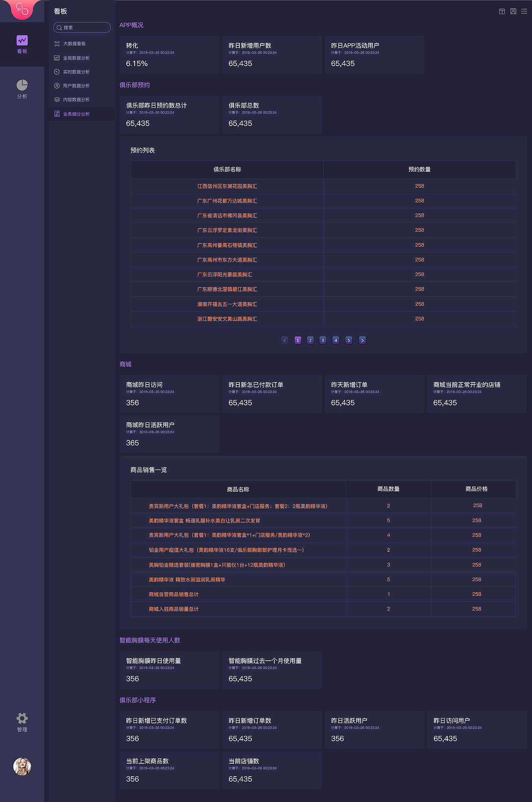Click the 商品价格 column header

(x=473, y=489)
